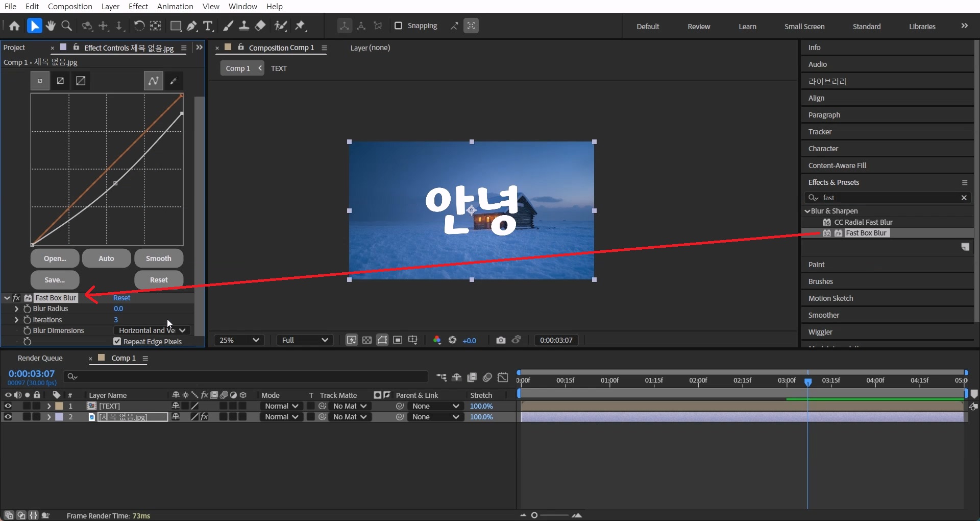The height and width of the screenshot is (521, 980).
Task: Click the curves Reset button
Action: pos(159,280)
